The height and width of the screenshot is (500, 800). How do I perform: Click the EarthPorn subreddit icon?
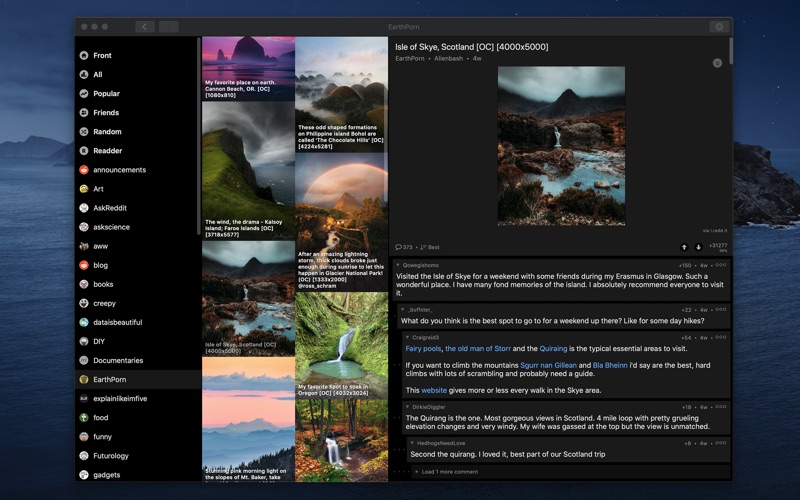click(x=84, y=380)
